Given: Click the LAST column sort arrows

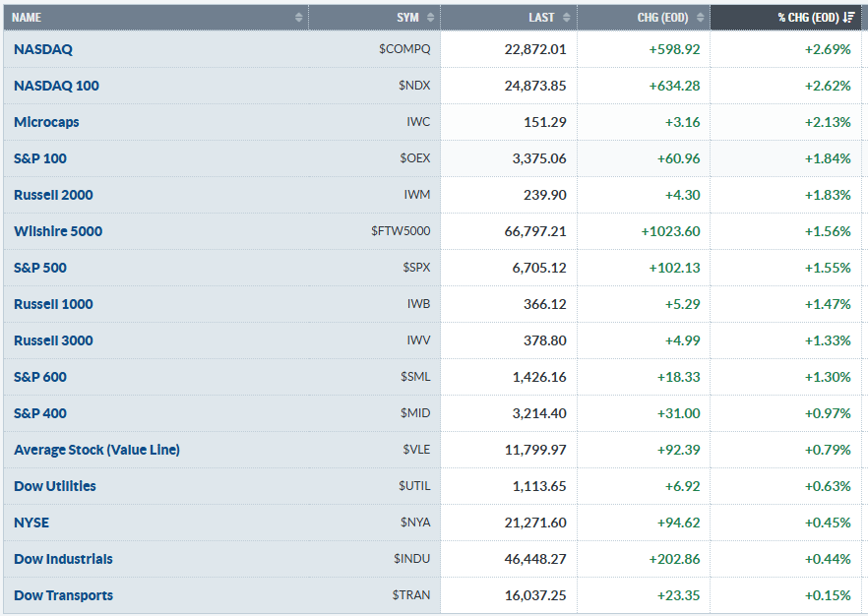Looking at the screenshot, I should pos(566,17).
